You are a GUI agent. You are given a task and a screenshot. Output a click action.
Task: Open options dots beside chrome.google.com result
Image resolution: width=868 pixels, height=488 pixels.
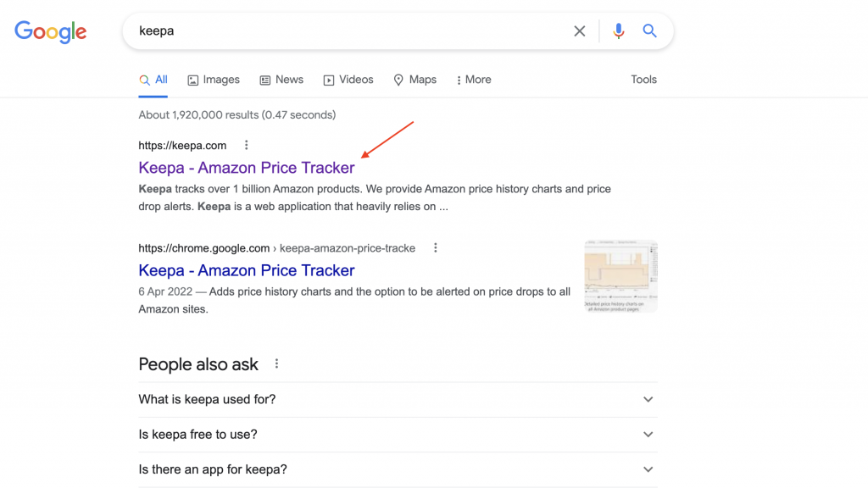tap(436, 248)
